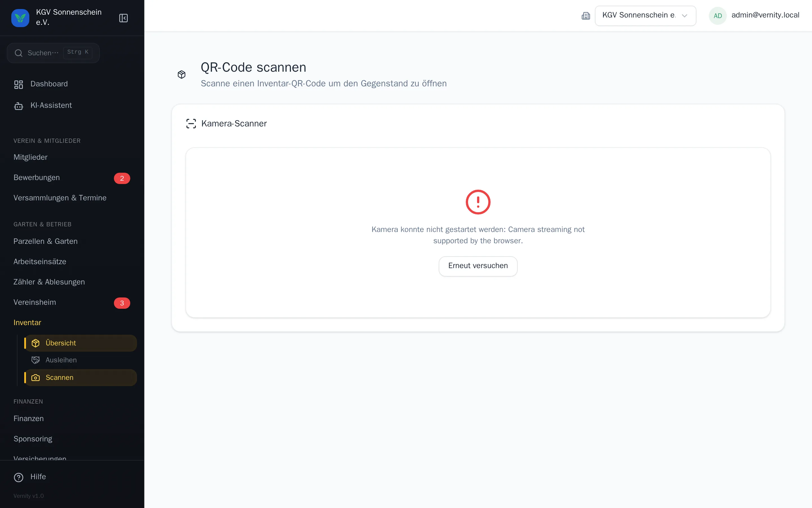Click the Übersicht box icon

coord(36,343)
